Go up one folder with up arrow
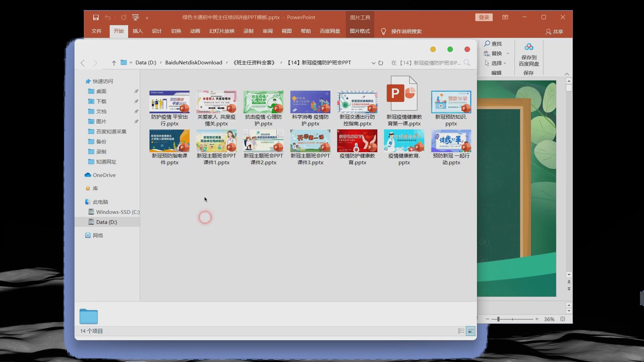Viewport: 644px width, 362px height. tap(114, 63)
